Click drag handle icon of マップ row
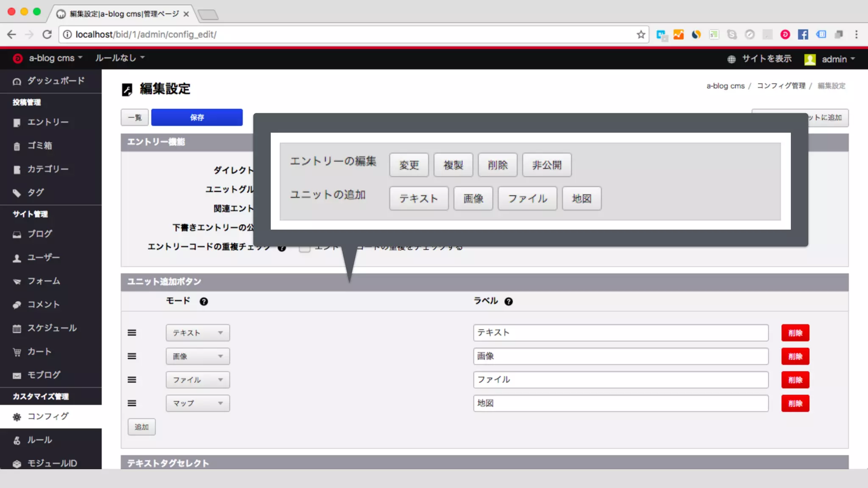 click(x=132, y=403)
